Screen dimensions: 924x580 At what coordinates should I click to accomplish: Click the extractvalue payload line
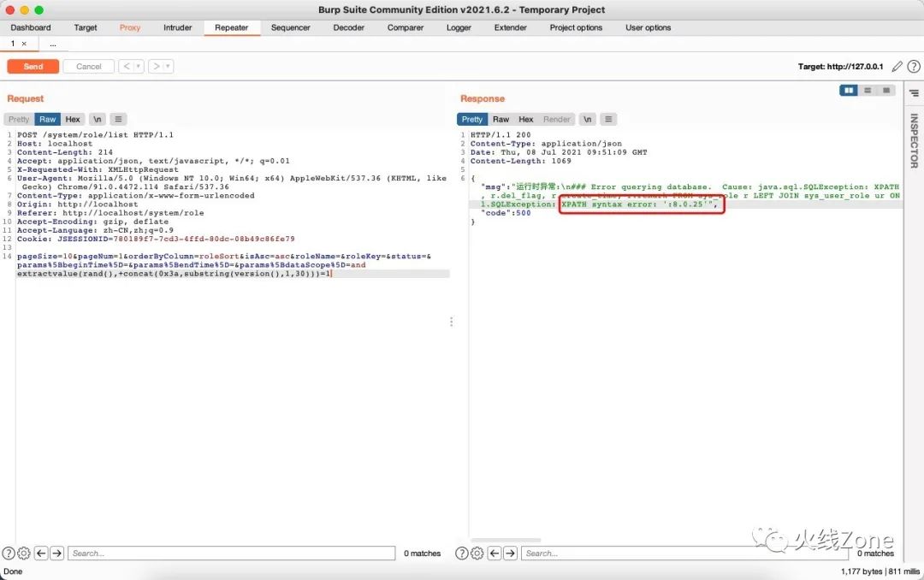click(175, 274)
